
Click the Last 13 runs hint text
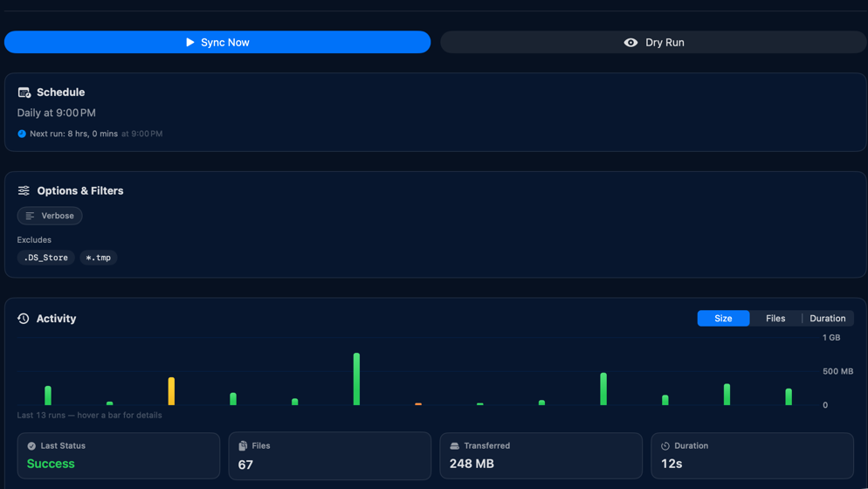(90, 416)
